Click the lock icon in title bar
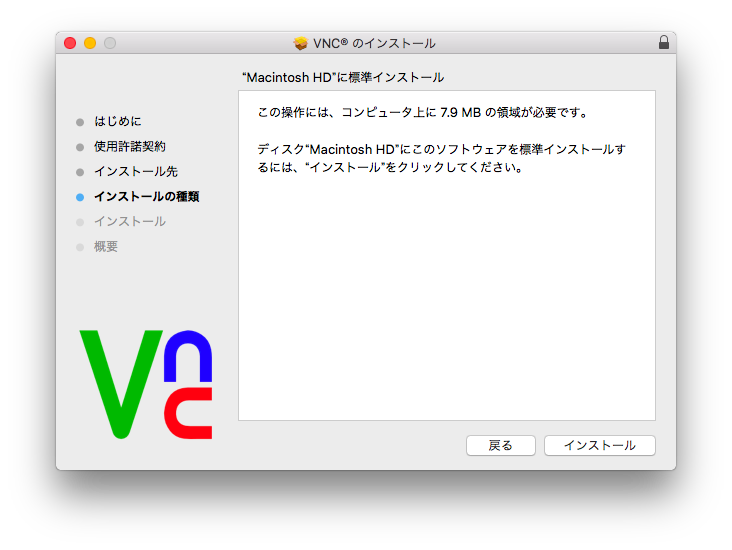 (x=663, y=42)
